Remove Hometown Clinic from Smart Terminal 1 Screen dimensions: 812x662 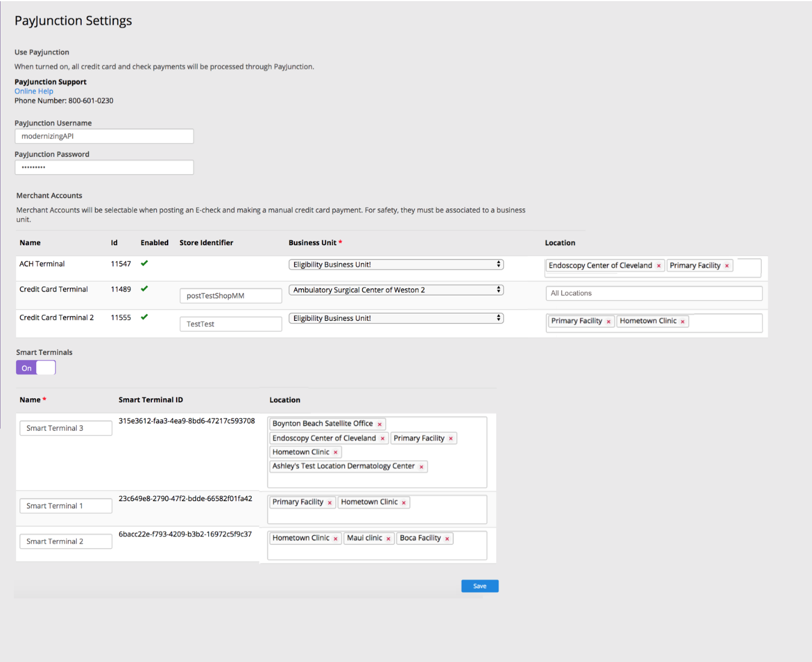pyautogui.click(x=404, y=503)
